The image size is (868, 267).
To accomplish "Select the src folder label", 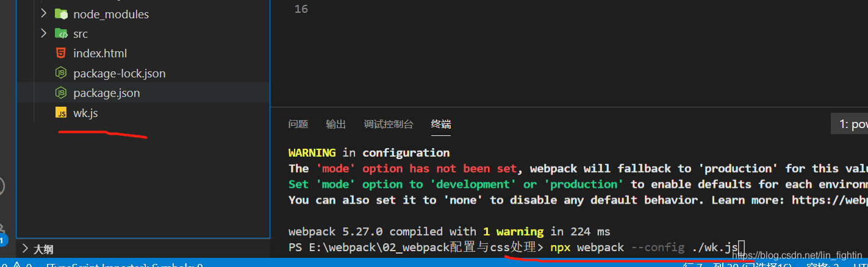I will [81, 34].
